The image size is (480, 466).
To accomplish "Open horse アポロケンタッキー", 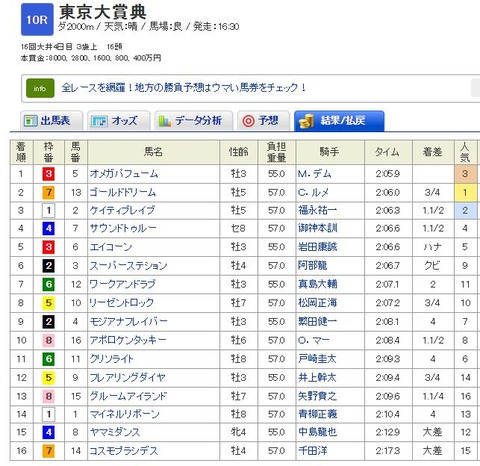I will coord(128,340).
